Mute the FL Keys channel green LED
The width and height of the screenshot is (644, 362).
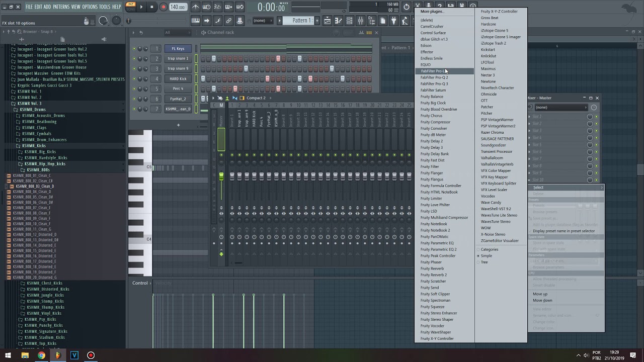coord(134,49)
